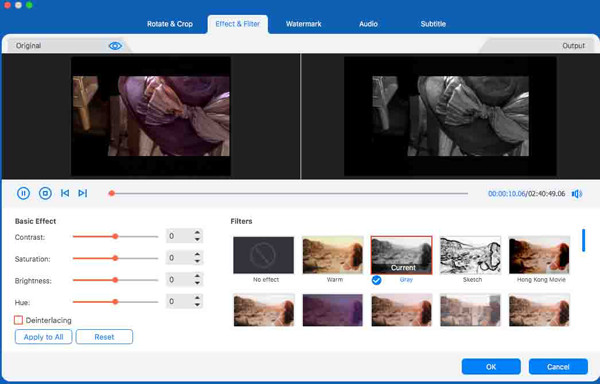This screenshot has height=384, width=600.
Task: Select the purple filter thumbnail in second row
Action: [333, 310]
